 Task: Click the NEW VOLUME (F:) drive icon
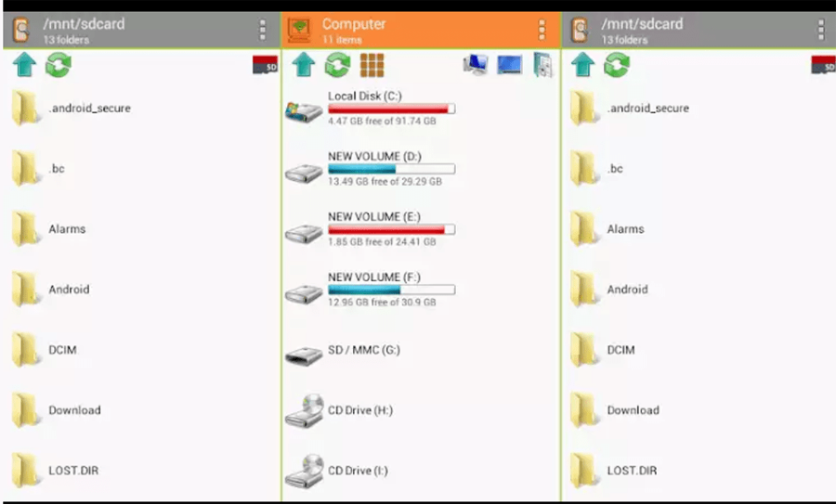point(304,293)
